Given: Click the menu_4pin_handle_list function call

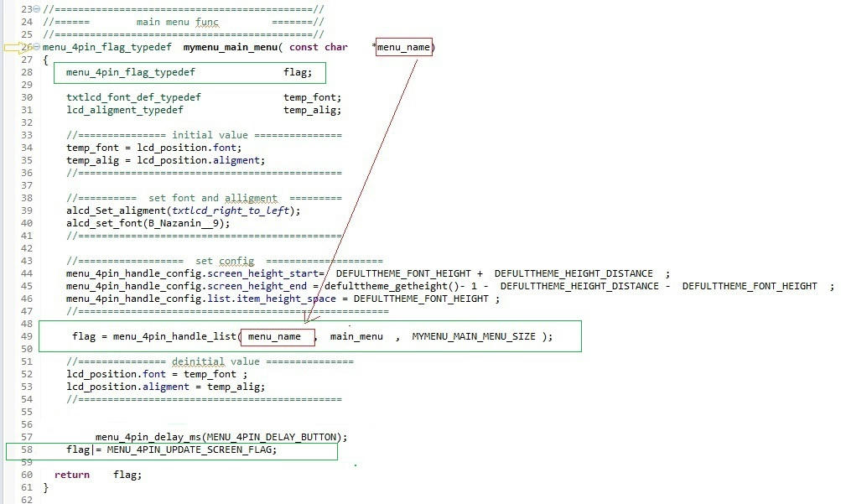Looking at the screenshot, I should click(x=174, y=336).
